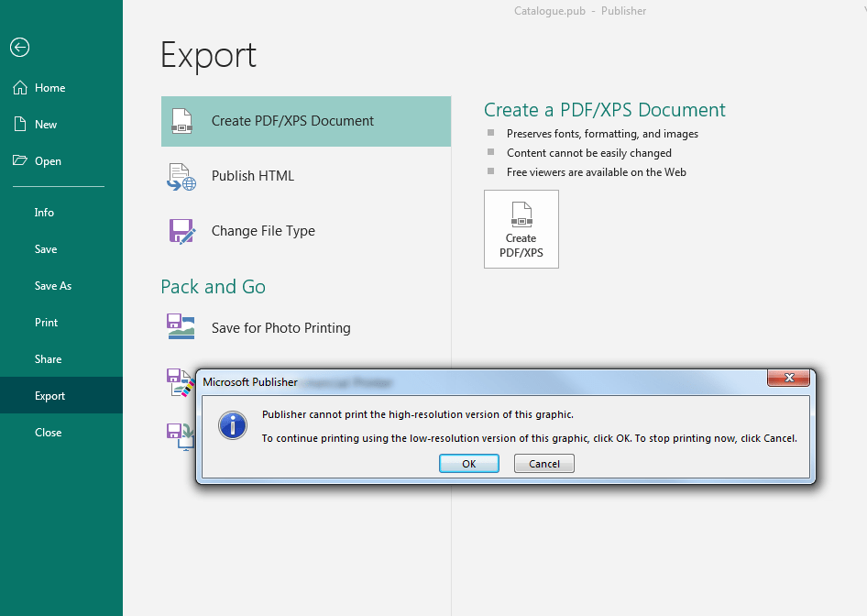Screen dimensions: 867x616
Task: Switch to the Print section
Action: 46,322
